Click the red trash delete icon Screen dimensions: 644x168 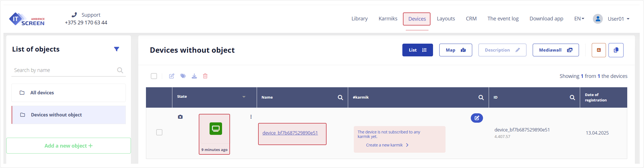pos(205,76)
